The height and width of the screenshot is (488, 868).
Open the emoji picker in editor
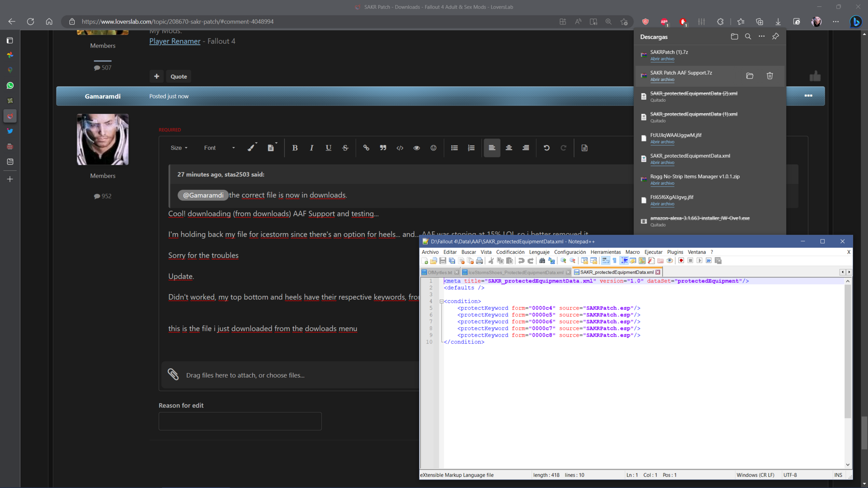click(433, 148)
